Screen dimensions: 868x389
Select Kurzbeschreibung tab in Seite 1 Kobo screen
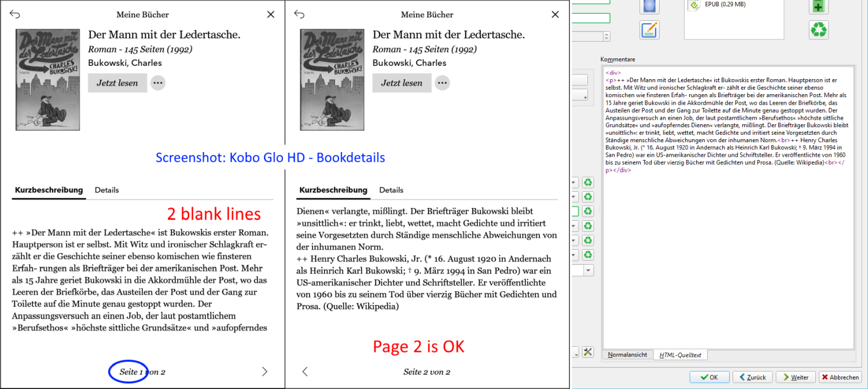(49, 190)
